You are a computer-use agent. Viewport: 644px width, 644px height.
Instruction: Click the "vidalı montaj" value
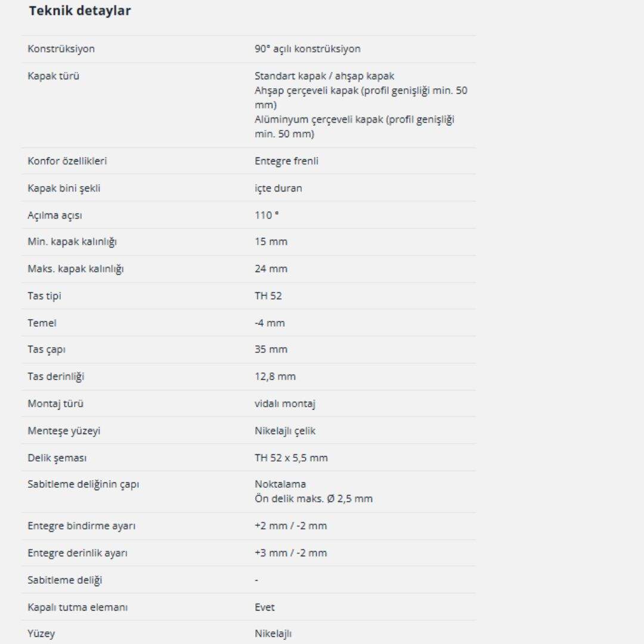(284, 404)
